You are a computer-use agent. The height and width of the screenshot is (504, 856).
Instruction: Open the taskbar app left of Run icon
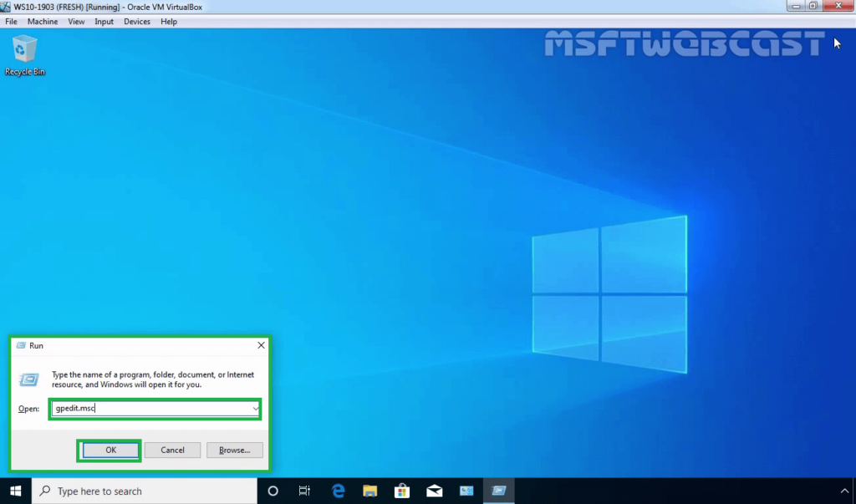click(466, 491)
